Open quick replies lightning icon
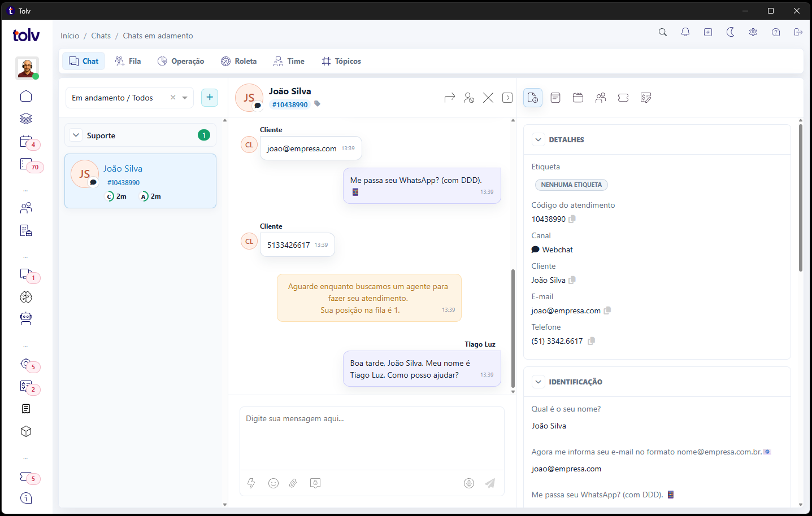 [x=251, y=483]
